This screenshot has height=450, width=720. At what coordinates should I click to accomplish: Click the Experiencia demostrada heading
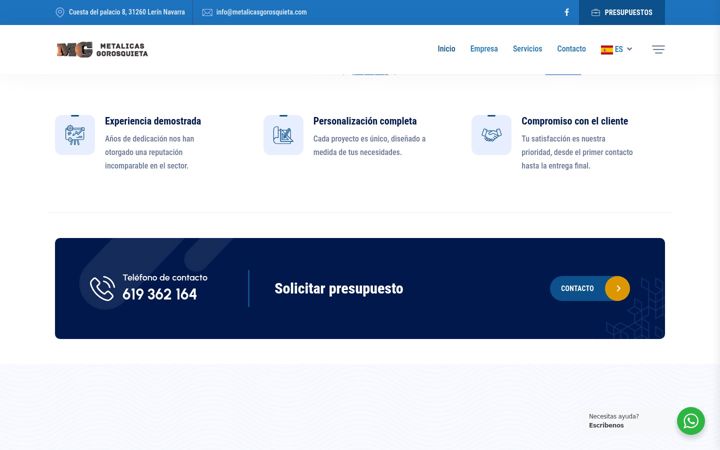click(x=153, y=121)
